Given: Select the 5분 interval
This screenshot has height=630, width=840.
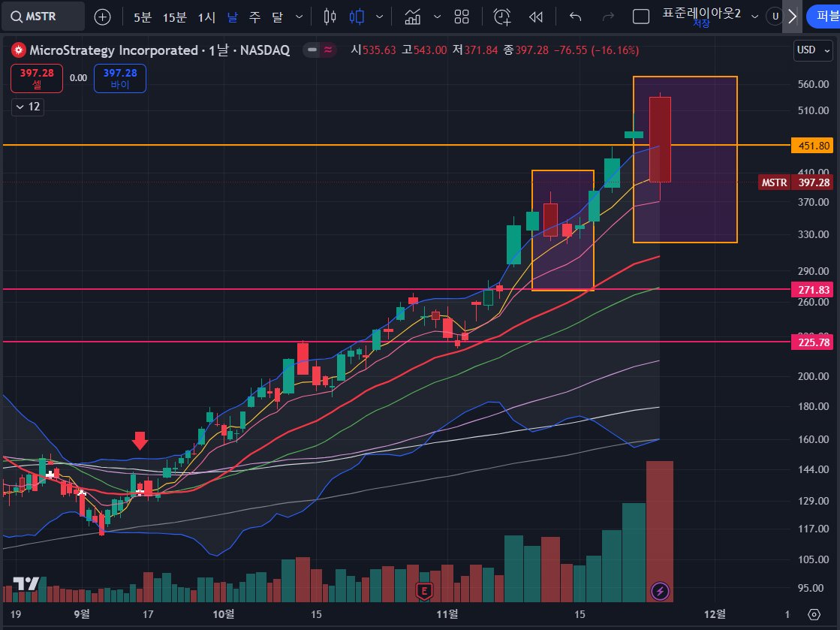Looking at the screenshot, I should pyautogui.click(x=143, y=17).
